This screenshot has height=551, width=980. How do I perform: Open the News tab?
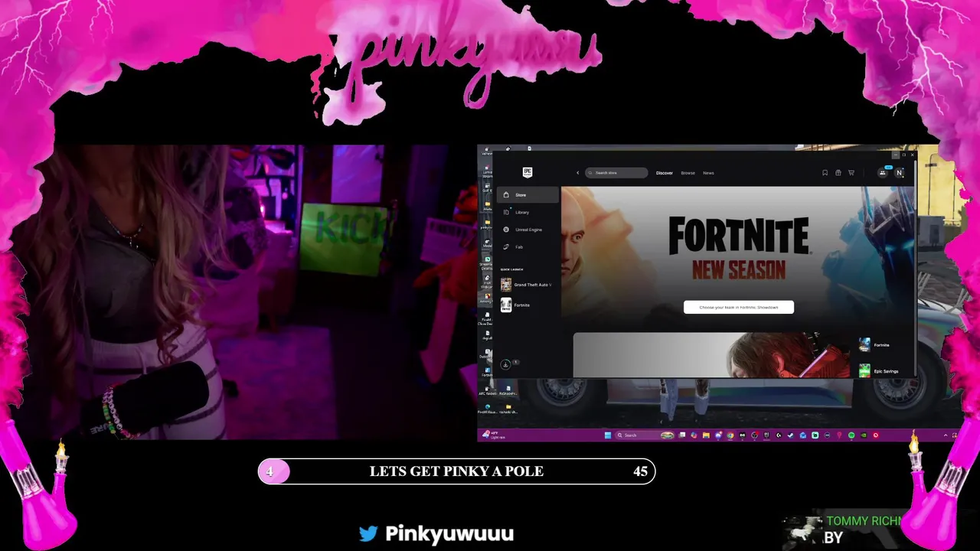(x=708, y=173)
